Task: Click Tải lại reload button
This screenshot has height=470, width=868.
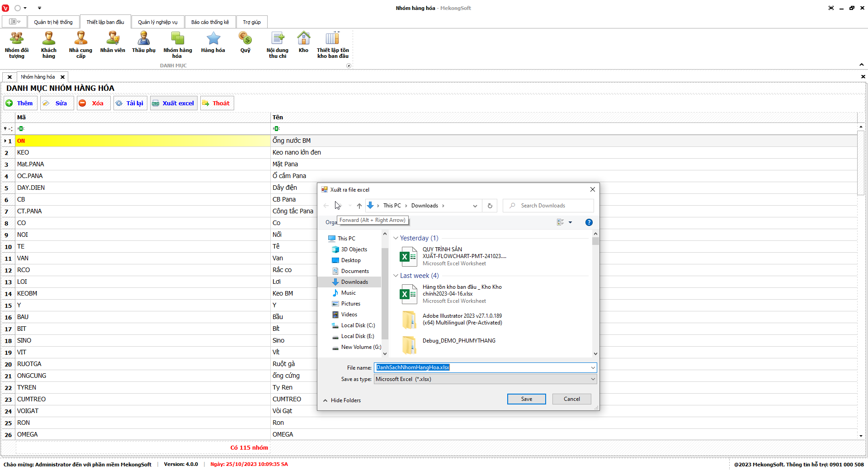Action: pyautogui.click(x=130, y=103)
